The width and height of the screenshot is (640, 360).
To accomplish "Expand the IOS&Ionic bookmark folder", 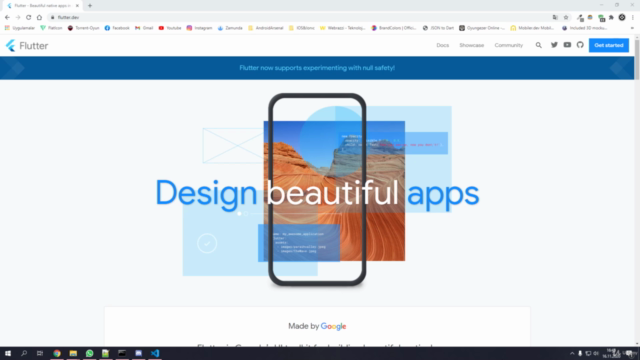I will (x=301, y=28).
